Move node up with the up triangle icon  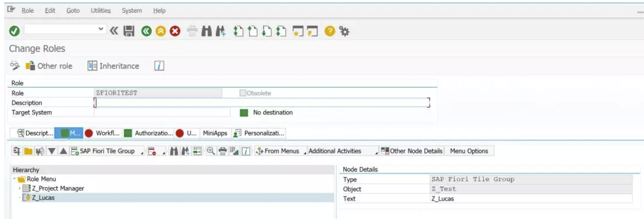click(x=63, y=151)
